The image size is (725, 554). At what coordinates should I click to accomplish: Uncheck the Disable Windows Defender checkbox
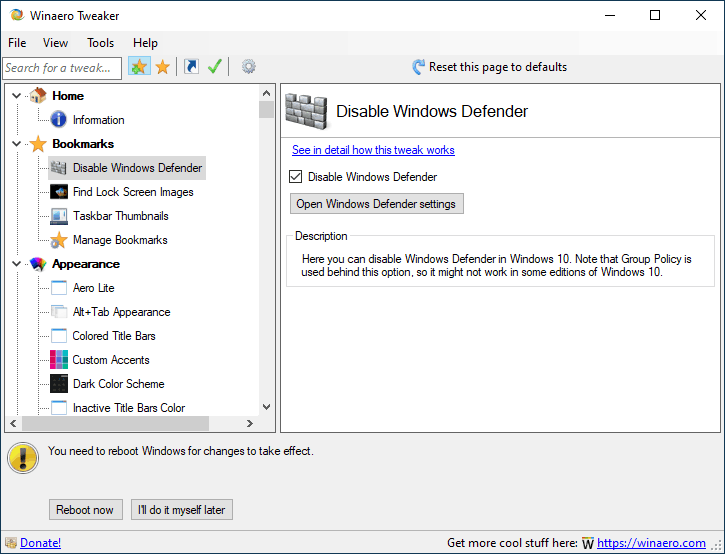click(295, 177)
